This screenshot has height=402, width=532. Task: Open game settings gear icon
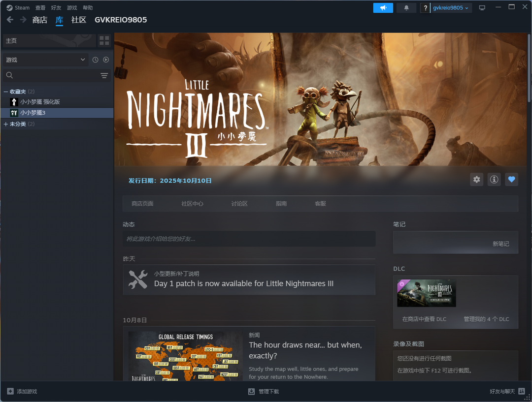point(476,180)
